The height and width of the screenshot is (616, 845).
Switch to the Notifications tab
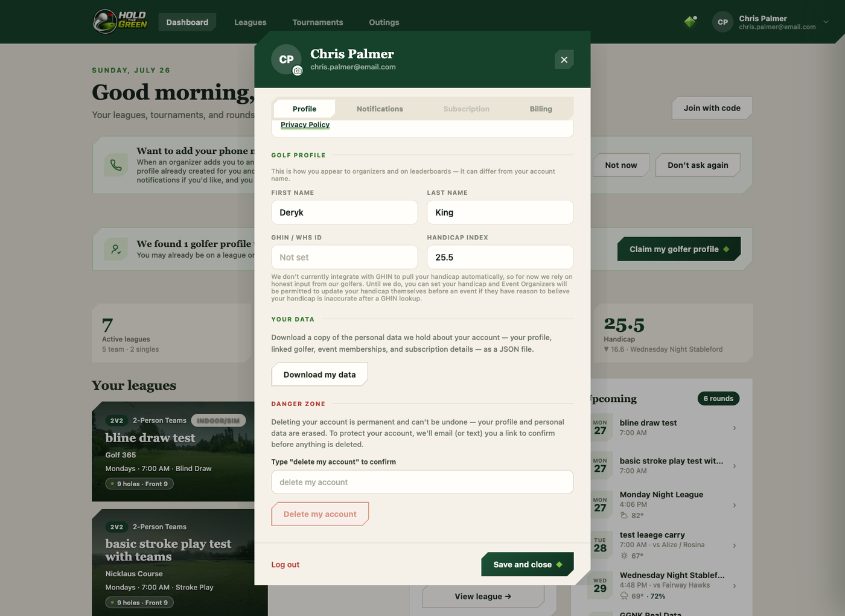tap(380, 109)
